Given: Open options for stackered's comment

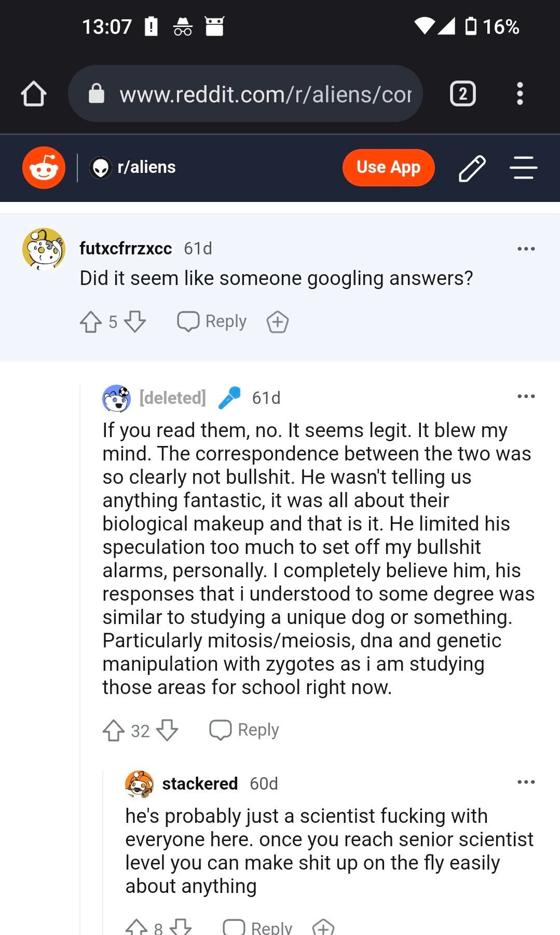Looking at the screenshot, I should pos(526,782).
